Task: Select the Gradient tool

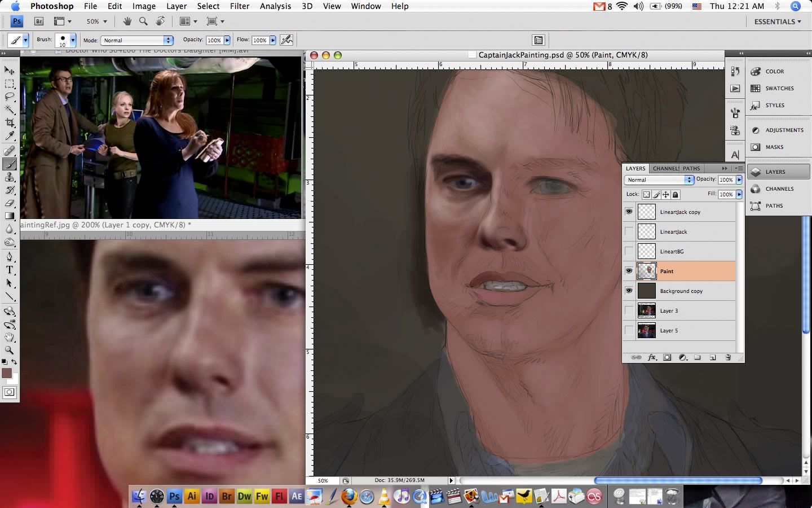Action: (10, 216)
